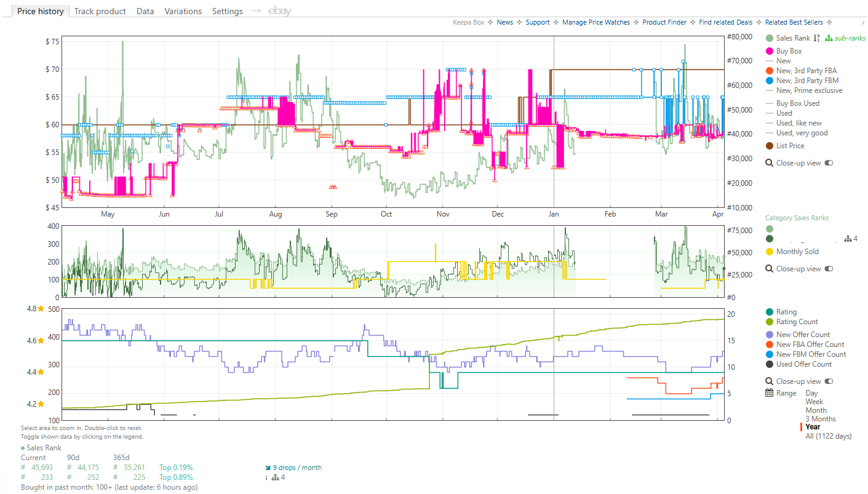
Task: Set the range to Day
Action: [812, 393]
